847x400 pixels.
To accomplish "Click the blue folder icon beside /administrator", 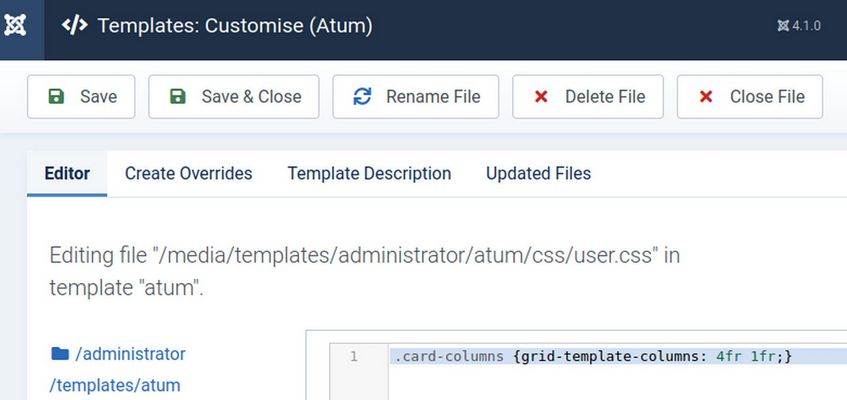I will [x=60, y=354].
